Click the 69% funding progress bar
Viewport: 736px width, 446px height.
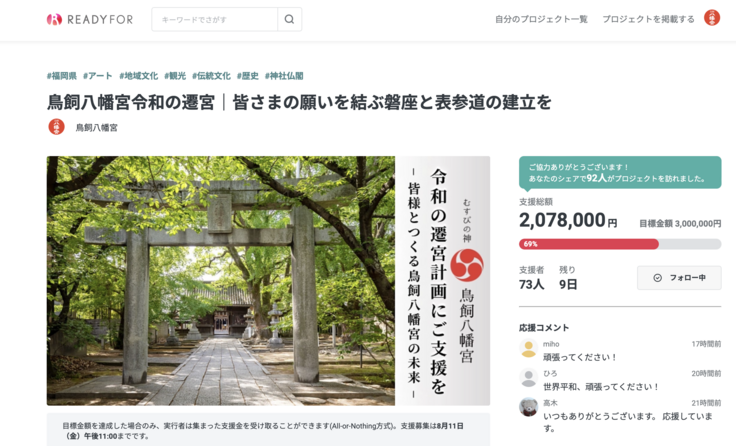620,244
